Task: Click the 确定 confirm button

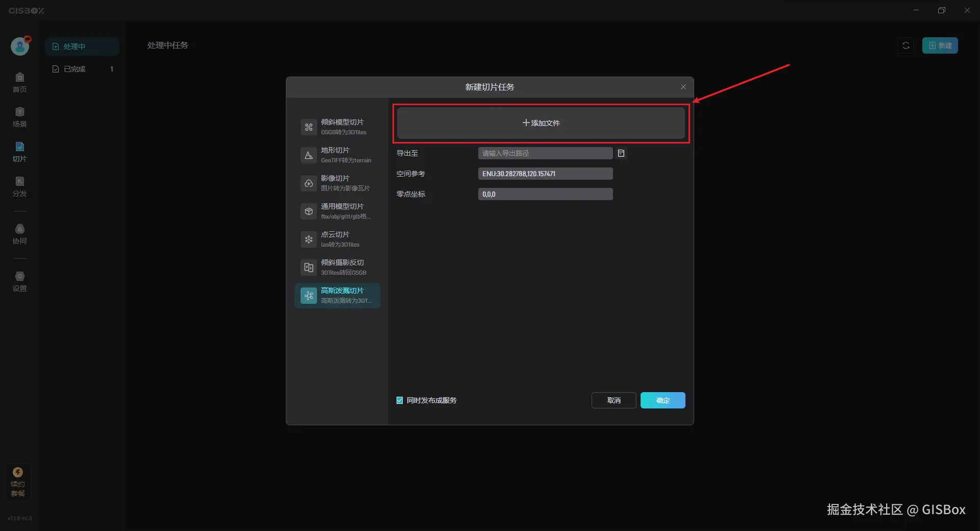Action: tap(663, 400)
